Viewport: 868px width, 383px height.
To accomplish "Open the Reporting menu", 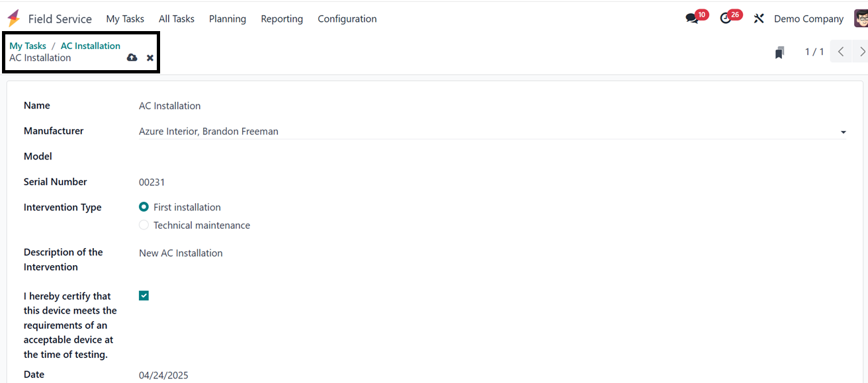I will pos(282,19).
